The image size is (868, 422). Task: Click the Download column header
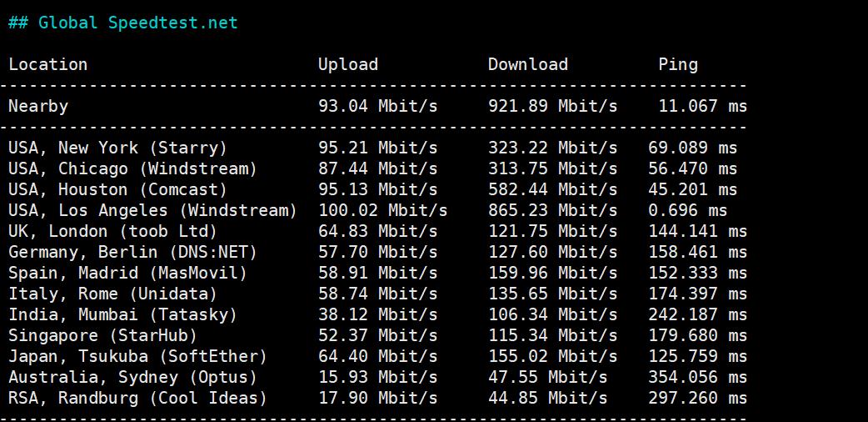pos(527,64)
